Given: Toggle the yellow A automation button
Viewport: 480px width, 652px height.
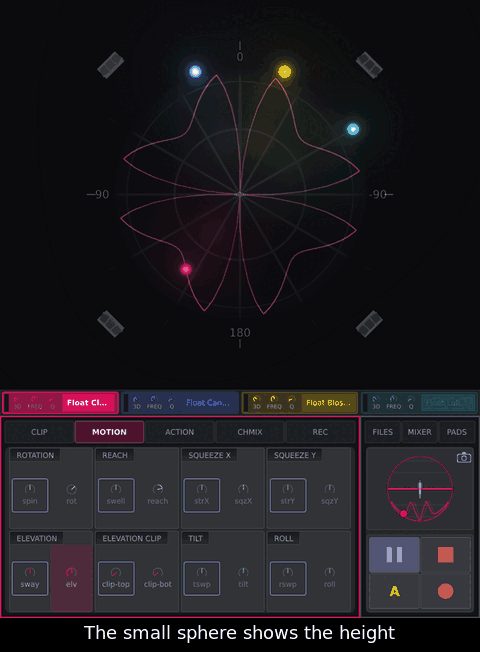Looking at the screenshot, I should tap(394, 591).
